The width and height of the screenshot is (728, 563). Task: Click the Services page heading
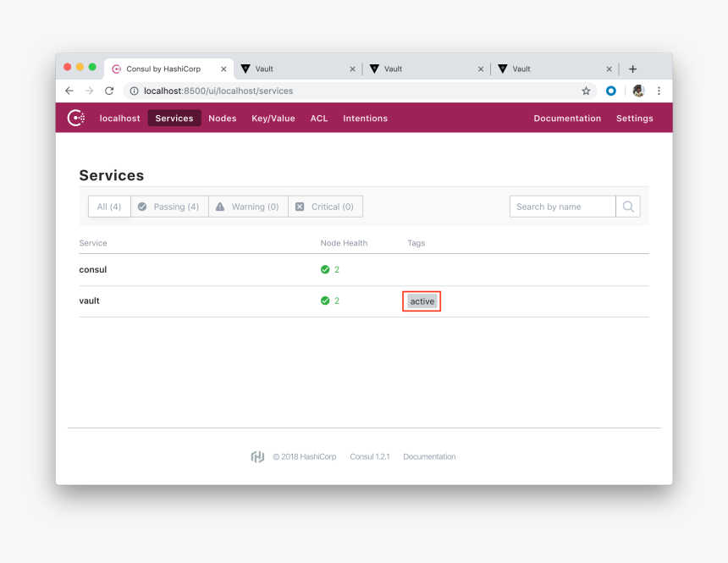(112, 175)
